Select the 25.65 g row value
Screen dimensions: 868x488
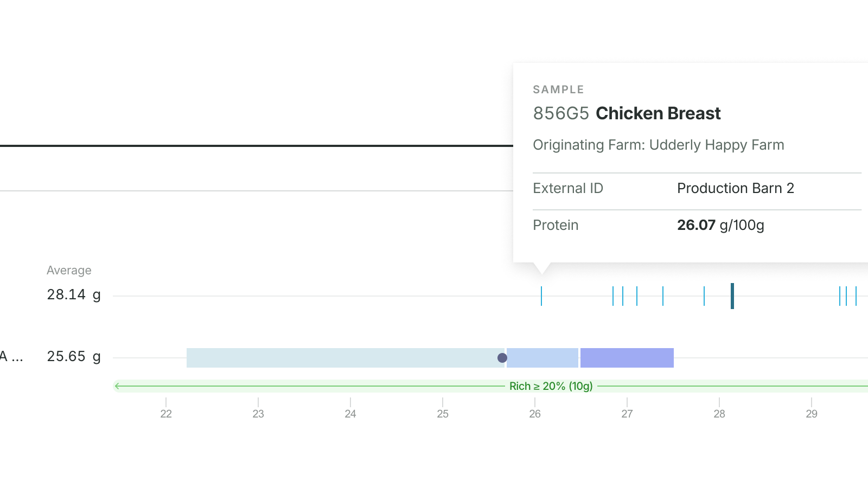coord(74,356)
